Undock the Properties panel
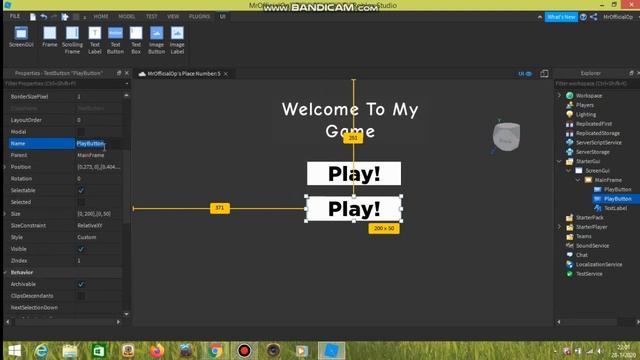Image resolution: width=640 pixels, height=360 pixels. click(x=119, y=73)
